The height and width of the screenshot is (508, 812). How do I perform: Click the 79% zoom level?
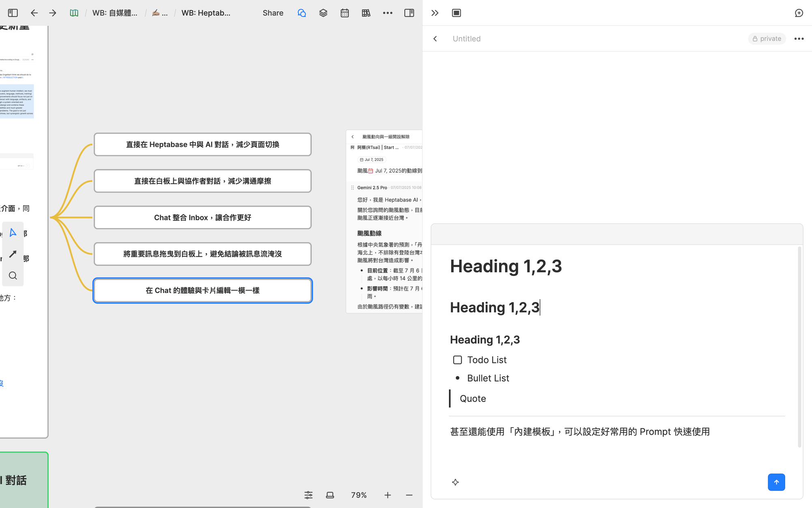(359, 495)
